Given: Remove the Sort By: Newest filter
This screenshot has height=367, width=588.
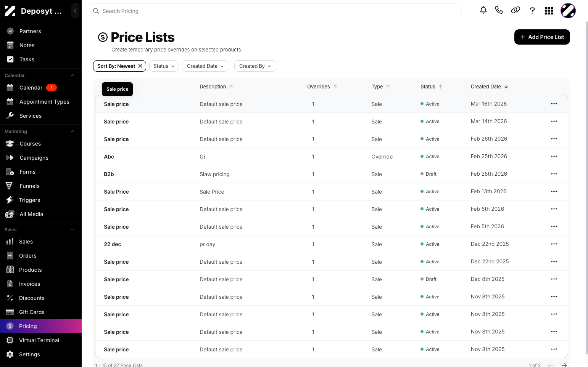Looking at the screenshot, I should pos(140,66).
